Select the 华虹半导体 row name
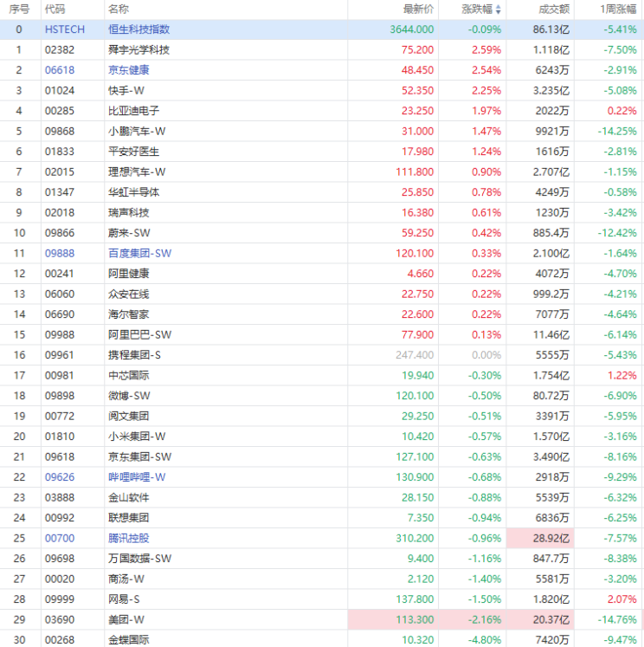644x647 pixels. [133, 192]
